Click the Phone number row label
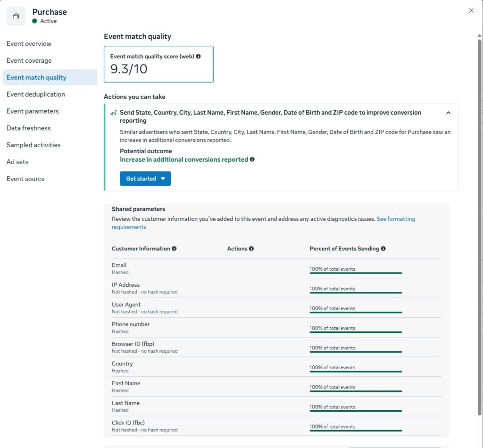The height and width of the screenshot is (448, 483). pos(131,324)
